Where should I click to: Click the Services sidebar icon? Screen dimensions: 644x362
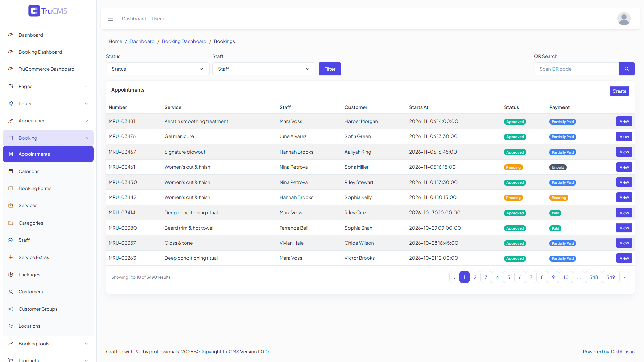pyautogui.click(x=11, y=205)
